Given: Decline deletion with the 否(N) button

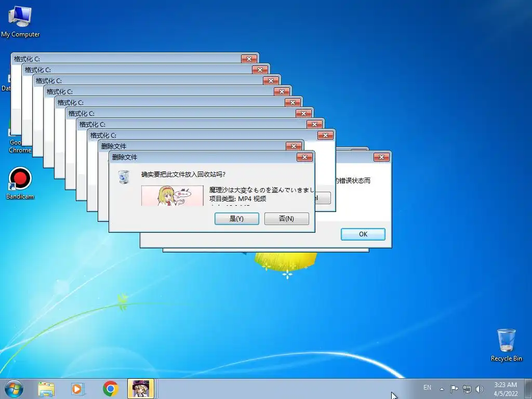Looking at the screenshot, I should (287, 219).
